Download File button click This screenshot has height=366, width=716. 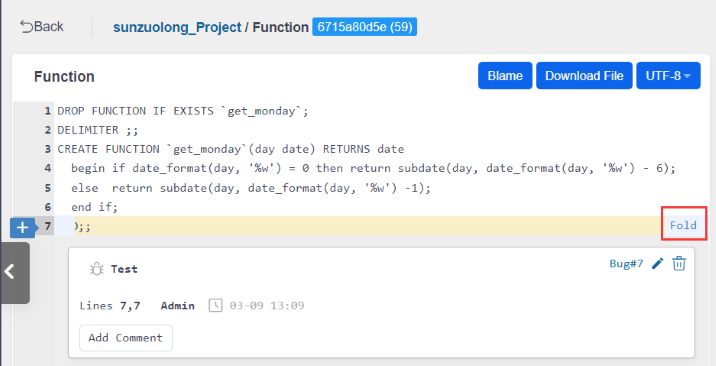click(x=584, y=76)
